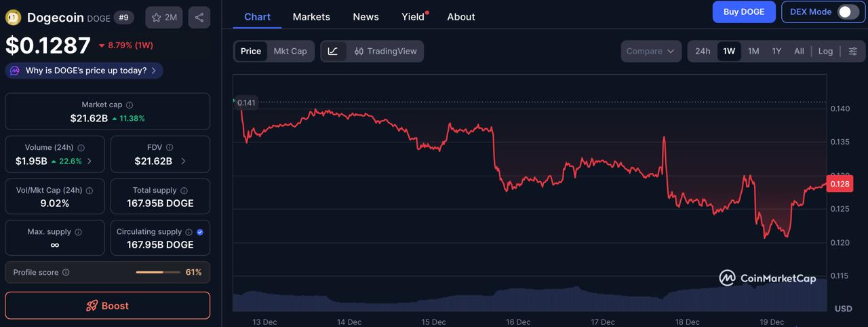This screenshot has width=868, height=327.
Task: Select the 24h time range
Action: pos(703,51)
